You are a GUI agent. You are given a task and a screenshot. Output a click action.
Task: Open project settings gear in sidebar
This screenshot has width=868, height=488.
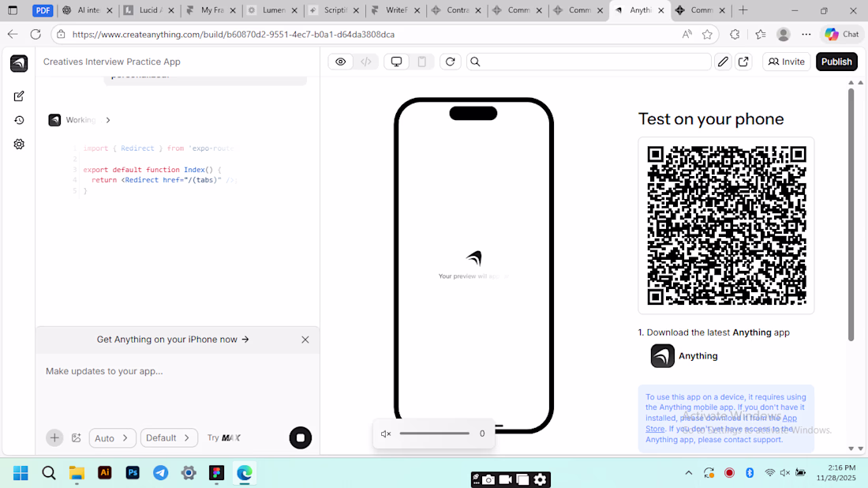[x=19, y=144]
